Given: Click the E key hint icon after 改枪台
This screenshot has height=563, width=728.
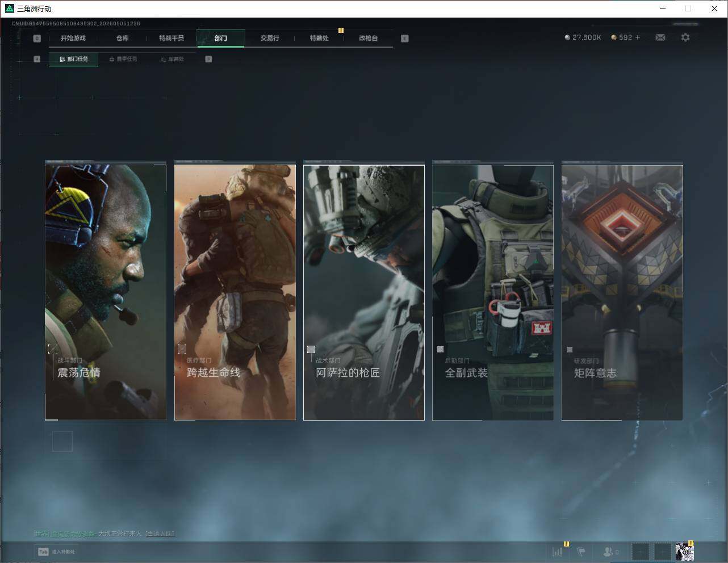Looking at the screenshot, I should click(x=405, y=39).
